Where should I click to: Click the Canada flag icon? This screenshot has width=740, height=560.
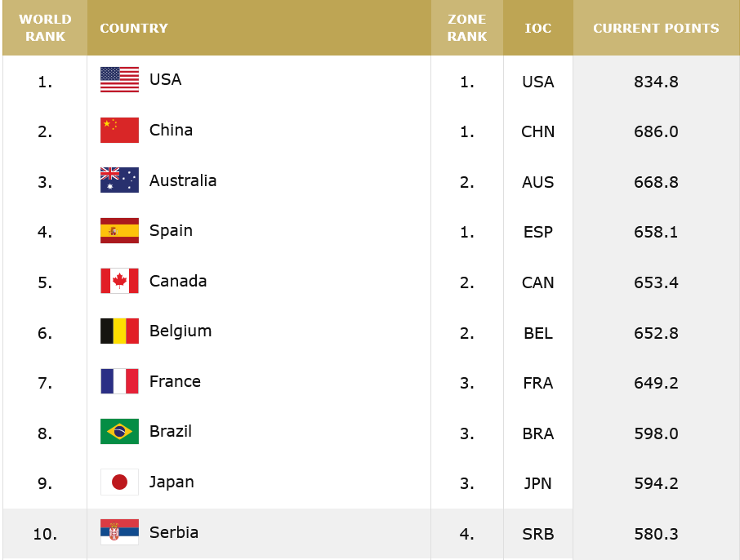(x=119, y=281)
